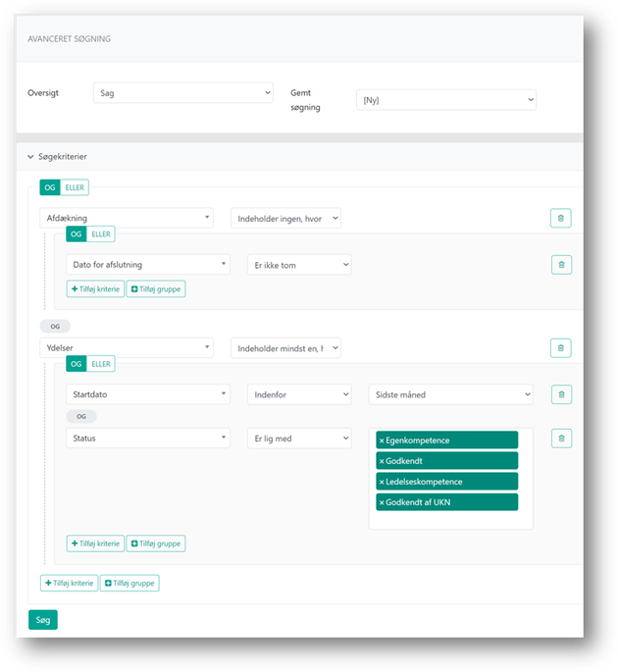Delete the Afdækning criteria row
This screenshot has width=618, height=672.
560,218
